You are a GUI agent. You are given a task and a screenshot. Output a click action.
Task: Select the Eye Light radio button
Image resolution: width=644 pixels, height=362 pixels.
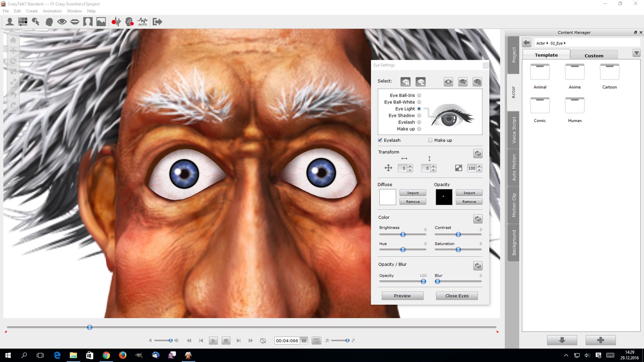[x=419, y=109]
